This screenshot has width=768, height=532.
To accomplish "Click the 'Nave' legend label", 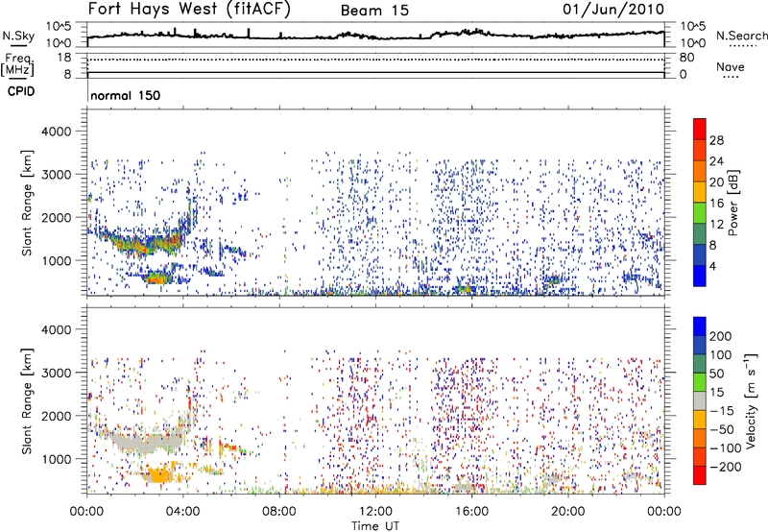I will click(731, 66).
